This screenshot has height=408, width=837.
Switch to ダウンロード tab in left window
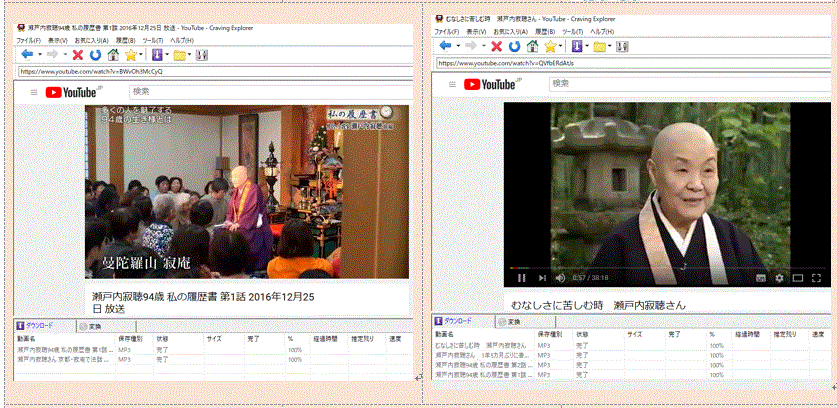[44, 326]
